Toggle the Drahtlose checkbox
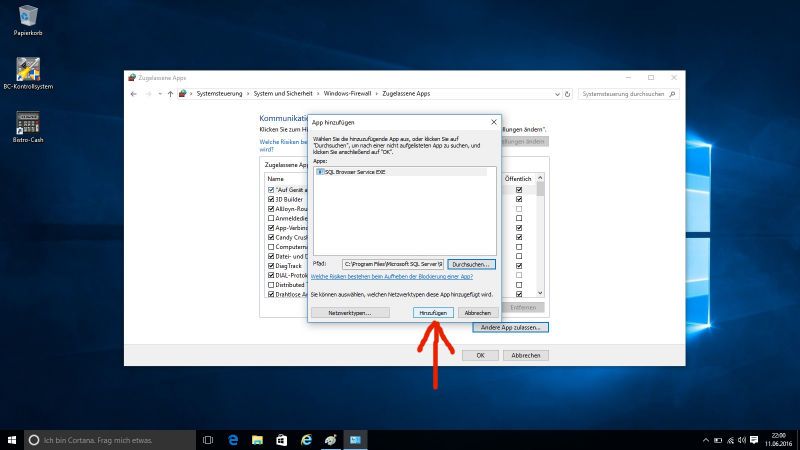The image size is (800, 450). [x=271, y=294]
